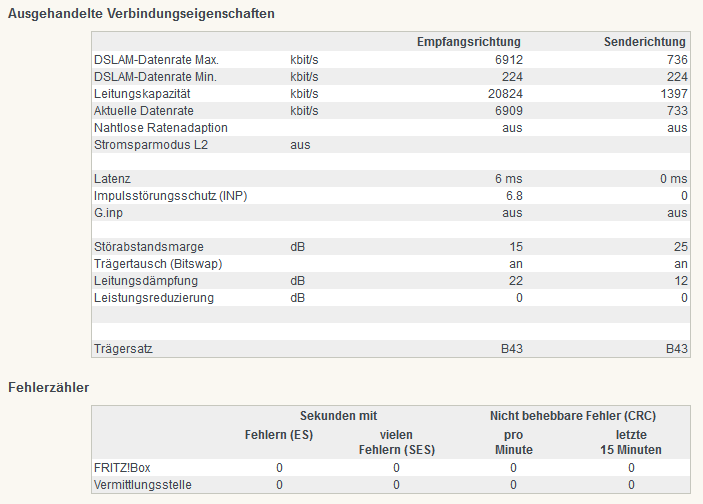Image resolution: width=703 pixels, height=504 pixels.
Task: Click the Störabstandsmarge value 25
Action: tap(681, 247)
